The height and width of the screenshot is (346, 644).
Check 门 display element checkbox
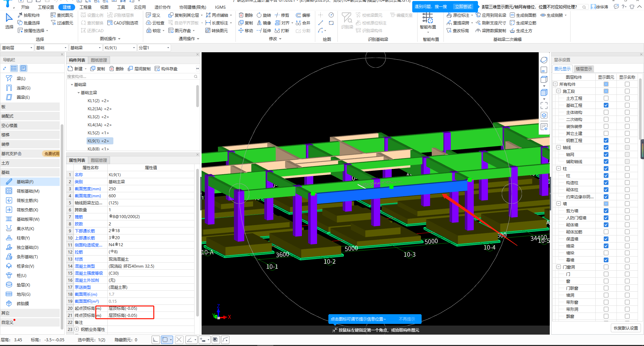point(606,274)
